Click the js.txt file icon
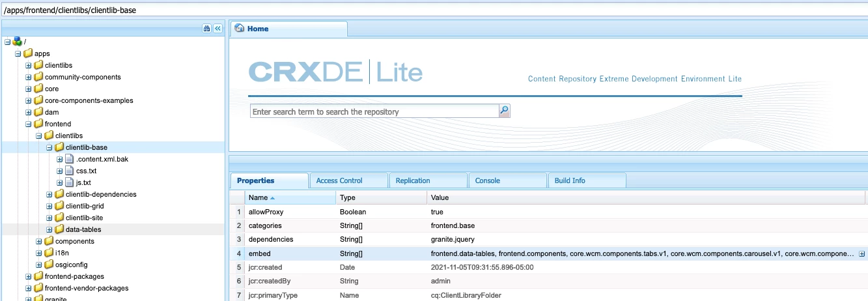This screenshot has height=301, width=868. (70, 182)
